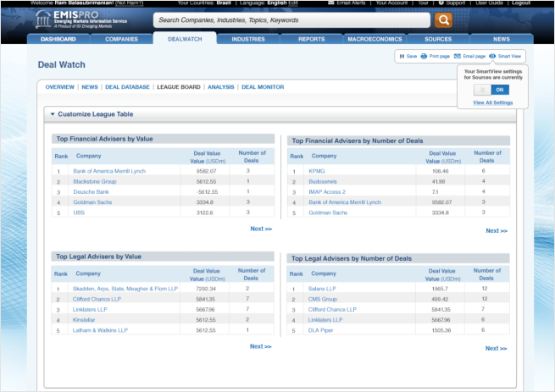Click the Logout link

(x=521, y=3)
